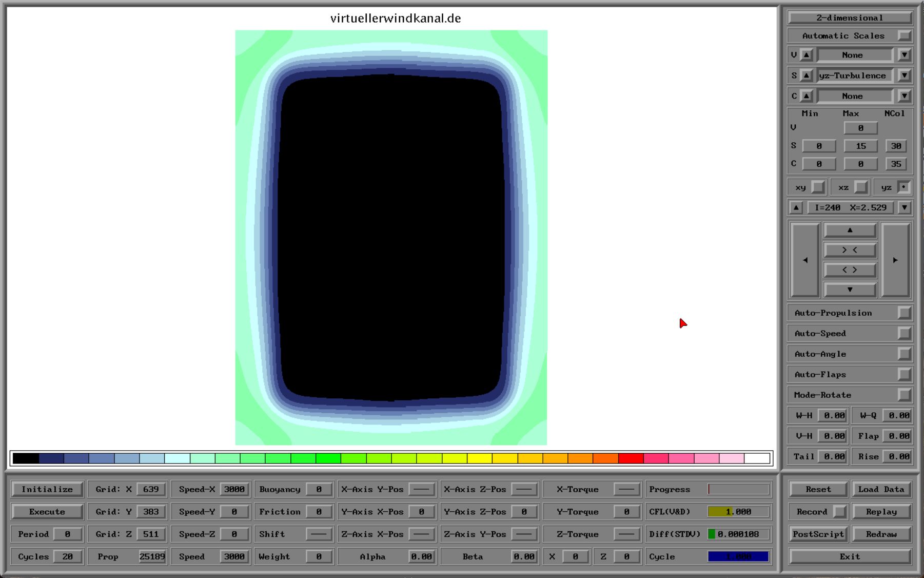Click the Load Data button

click(881, 489)
